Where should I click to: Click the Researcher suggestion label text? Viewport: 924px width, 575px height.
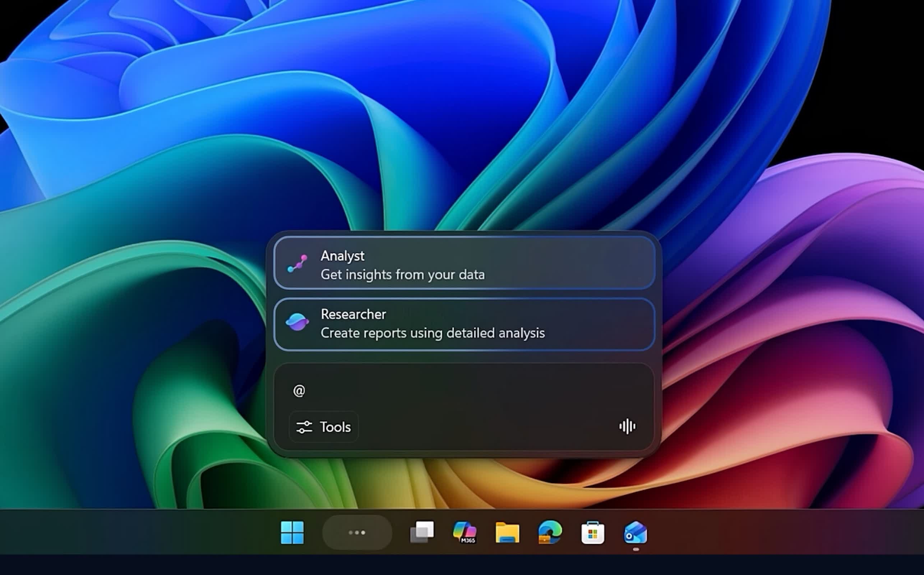click(x=354, y=314)
